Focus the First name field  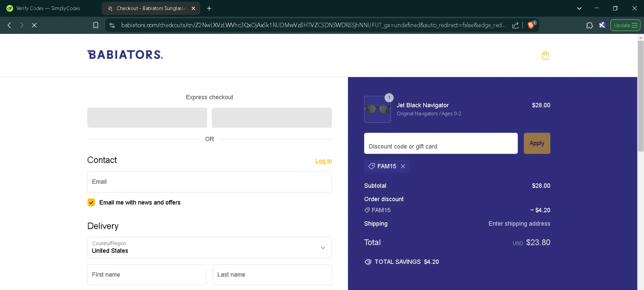tap(147, 275)
